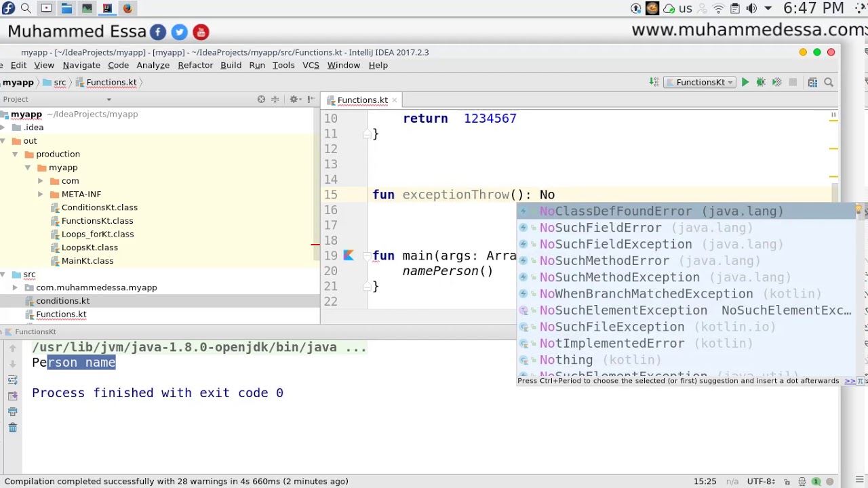The height and width of the screenshot is (488, 868).
Task: Choose NotImplementedError from the completion list
Action: (686, 344)
